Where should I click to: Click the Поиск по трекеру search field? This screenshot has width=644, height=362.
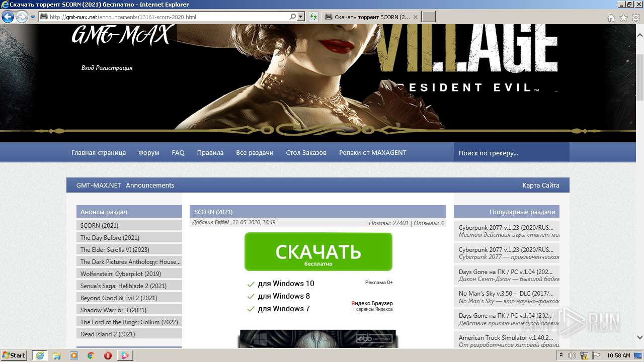coord(512,152)
